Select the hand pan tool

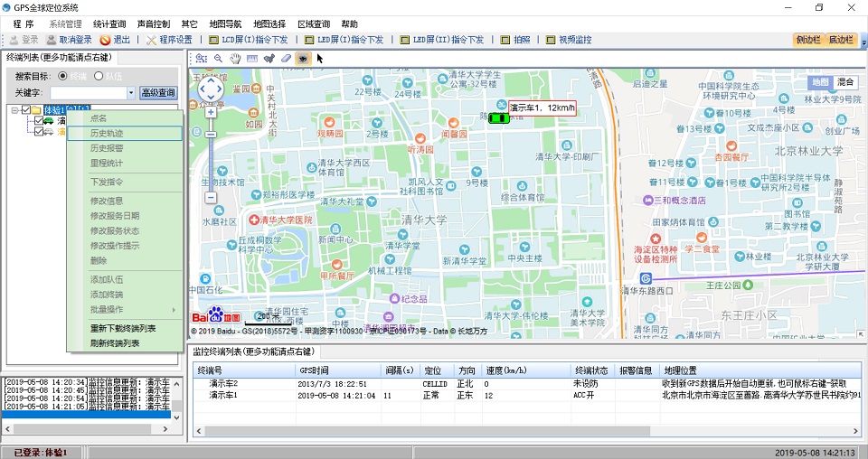(x=235, y=58)
